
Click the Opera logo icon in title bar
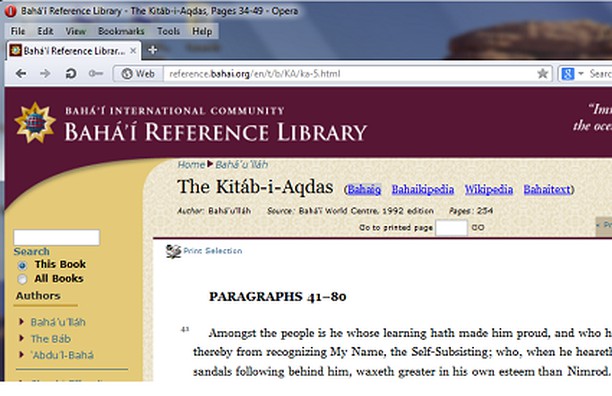(x=11, y=11)
